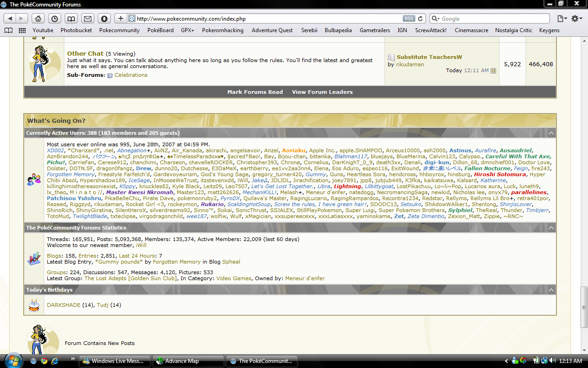The height and width of the screenshot is (368, 588).
Task: Expand the quick launch overflow chevron
Action: (73, 358)
